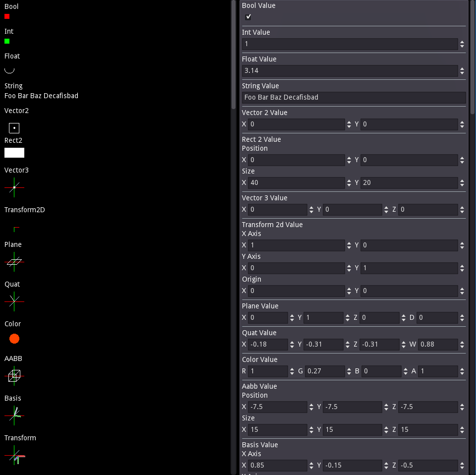Click the Plane Value D field
476x475 pixels.
pyautogui.click(x=437, y=318)
